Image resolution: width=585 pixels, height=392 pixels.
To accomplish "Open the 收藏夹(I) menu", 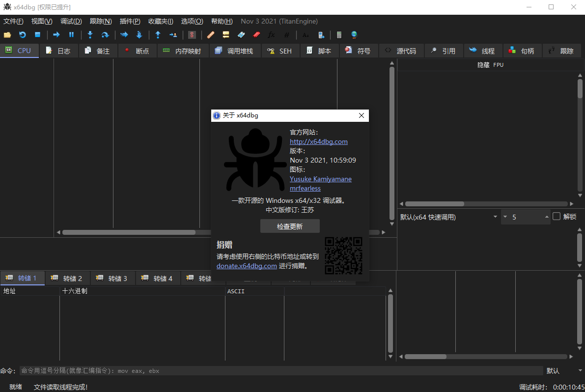I will (161, 21).
